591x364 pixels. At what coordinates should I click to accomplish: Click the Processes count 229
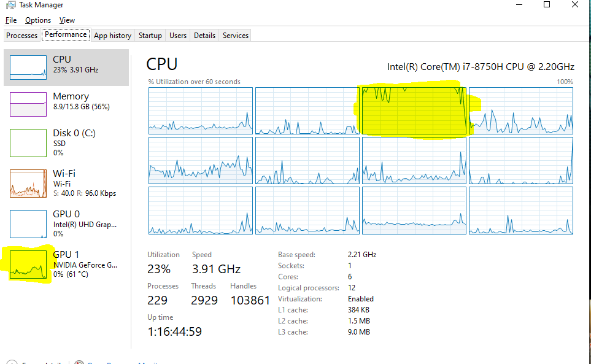click(158, 300)
